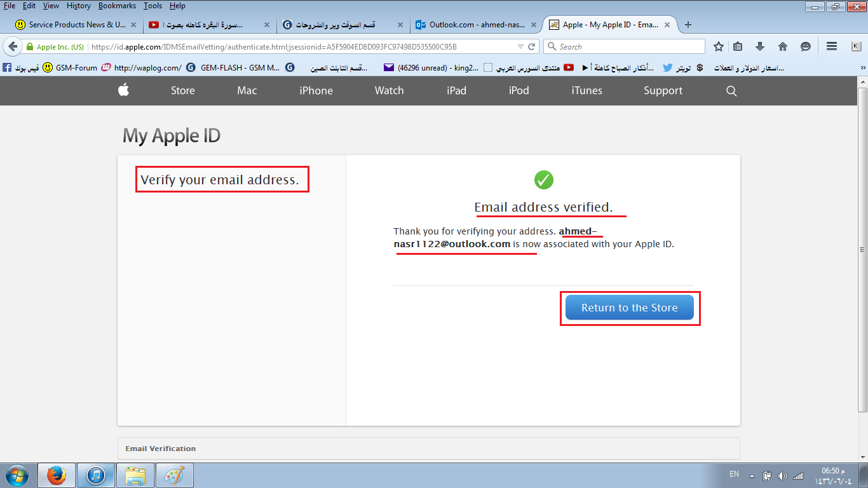Click the chat smiley icon in Firefox toolbar
The image size is (868, 488).
[806, 46]
